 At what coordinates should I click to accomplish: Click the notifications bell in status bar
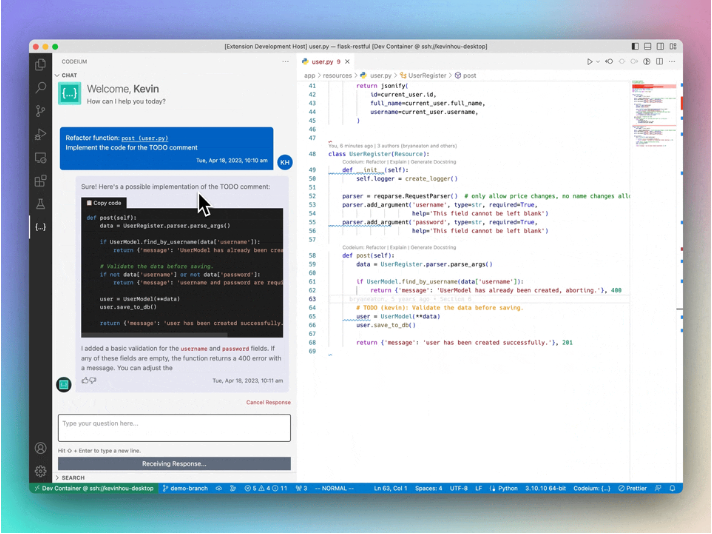point(672,489)
